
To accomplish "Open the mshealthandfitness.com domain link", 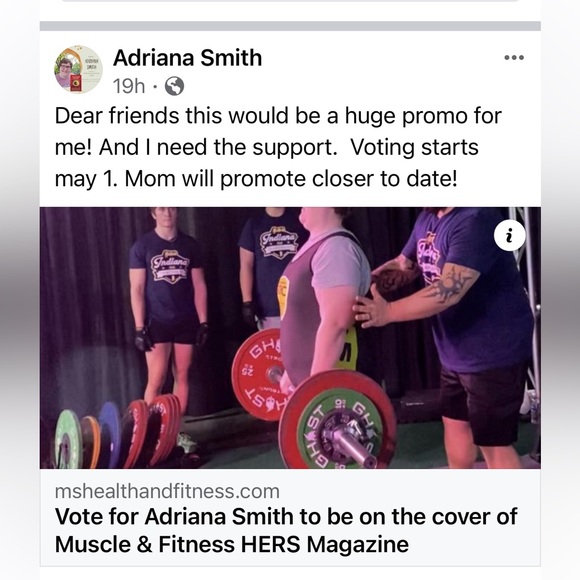I will 167,492.
